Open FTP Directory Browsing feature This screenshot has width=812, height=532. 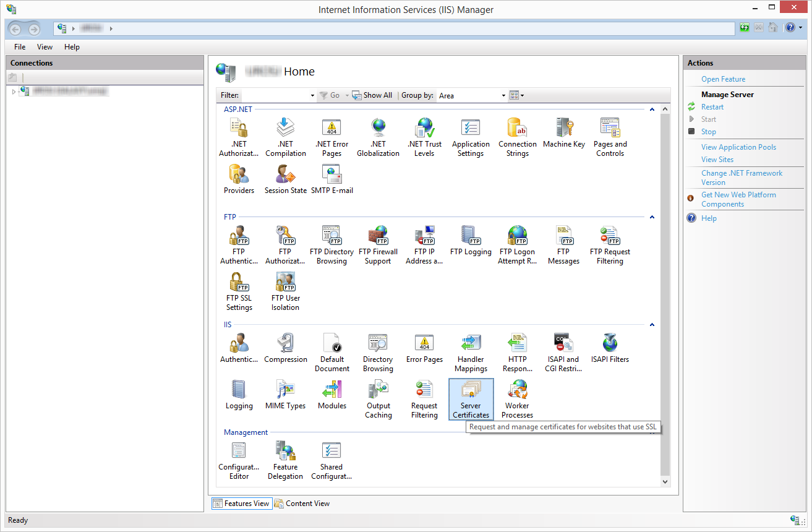pos(331,245)
